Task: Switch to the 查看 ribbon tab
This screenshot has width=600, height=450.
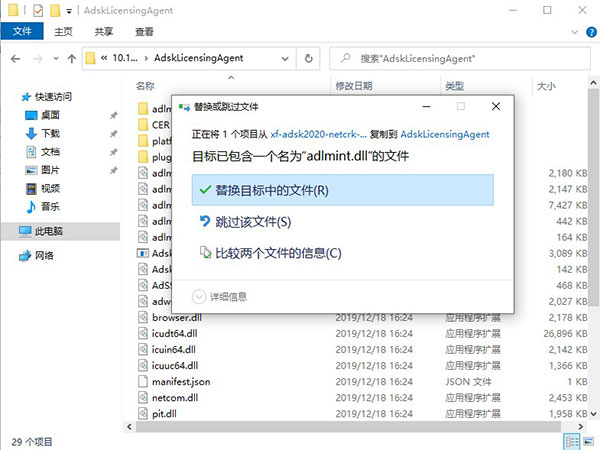Action: [143, 31]
